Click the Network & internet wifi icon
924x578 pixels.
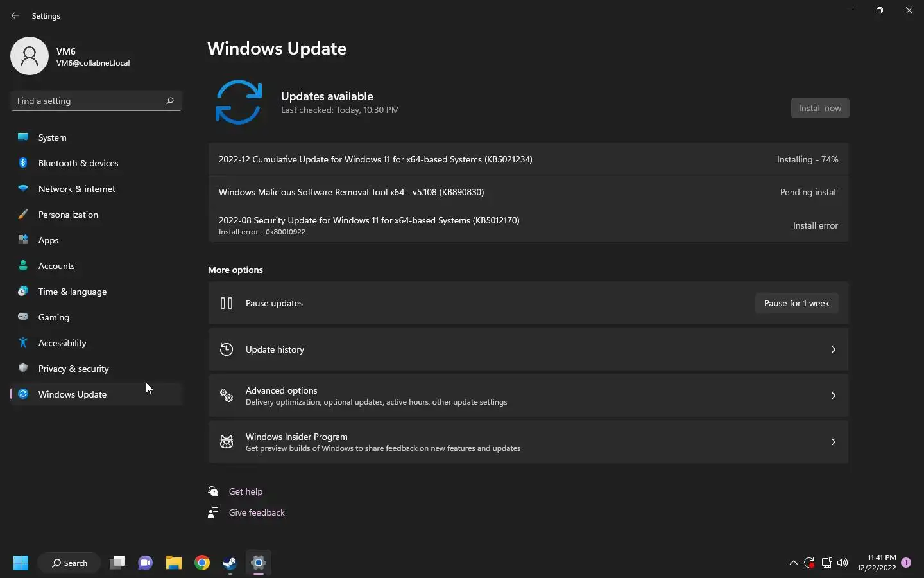[x=23, y=189]
